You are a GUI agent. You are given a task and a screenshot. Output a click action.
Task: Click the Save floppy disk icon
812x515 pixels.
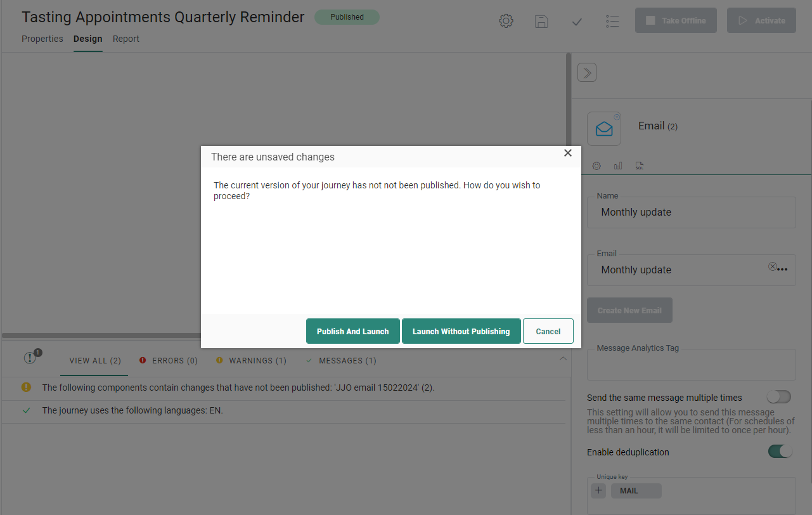click(541, 21)
